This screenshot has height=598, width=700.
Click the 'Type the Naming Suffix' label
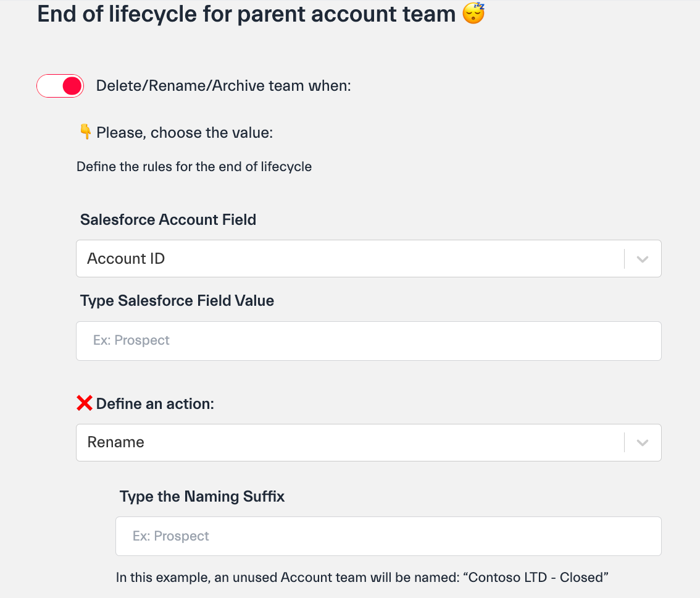click(202, 497)
